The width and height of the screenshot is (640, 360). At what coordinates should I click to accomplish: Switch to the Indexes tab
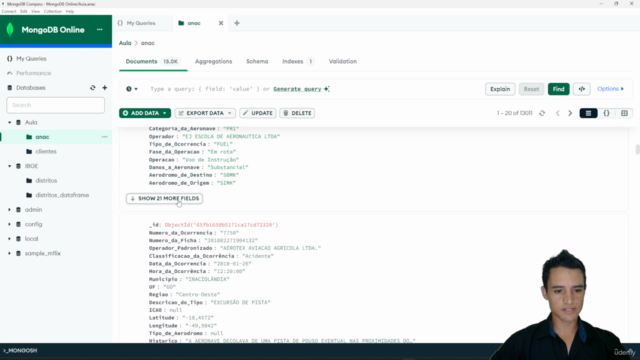(x=298, y=62)
